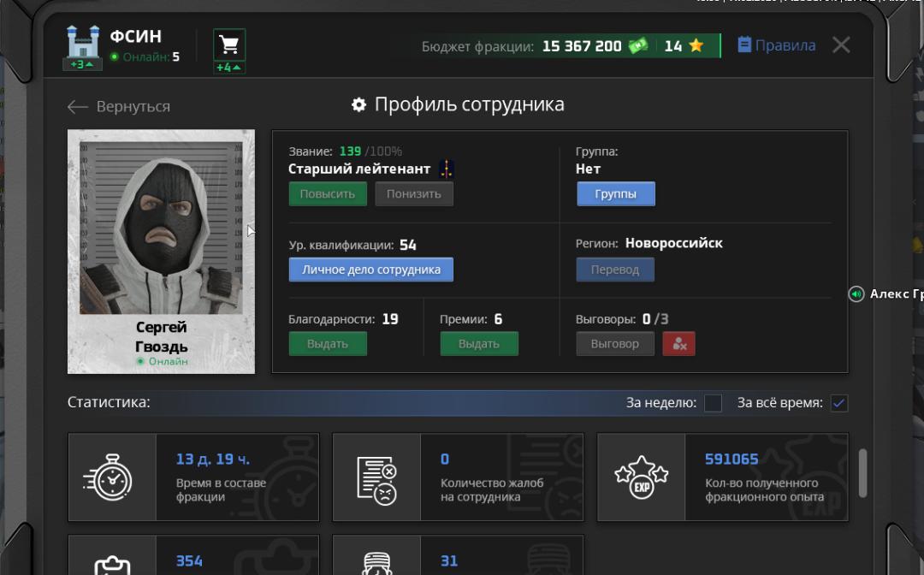The width and height of the screenshot is (924, 575).
Task: Click 'Выдать' under Благодарности
Action: pyautogui.click(x=328, y=344)
